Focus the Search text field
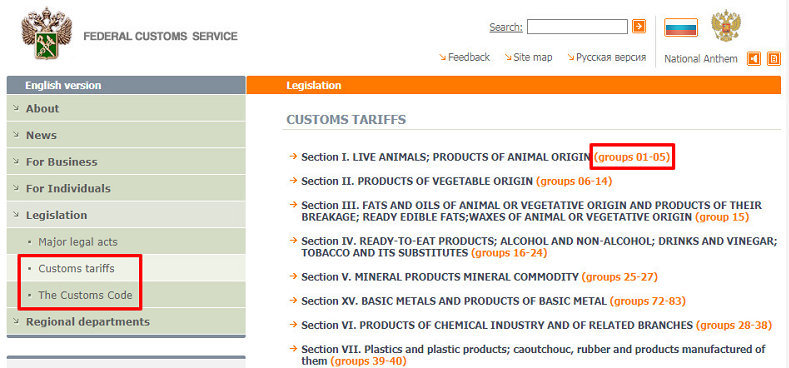 click(577, 26)
